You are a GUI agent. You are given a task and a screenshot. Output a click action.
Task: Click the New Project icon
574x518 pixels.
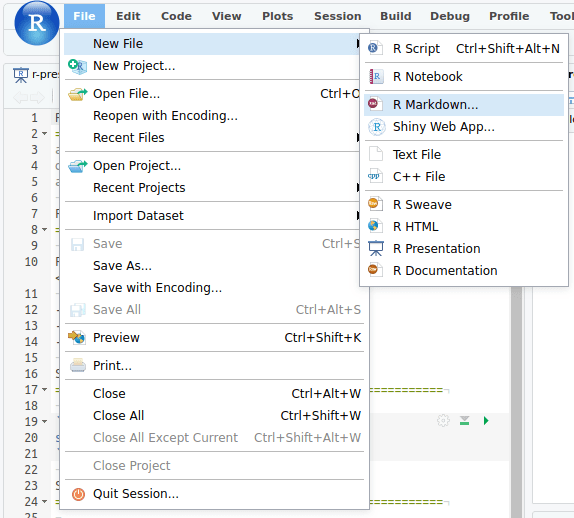click(x=77, y=66)
